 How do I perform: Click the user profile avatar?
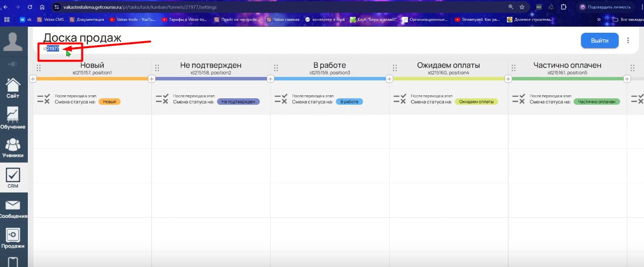click(x=13, y=40)
